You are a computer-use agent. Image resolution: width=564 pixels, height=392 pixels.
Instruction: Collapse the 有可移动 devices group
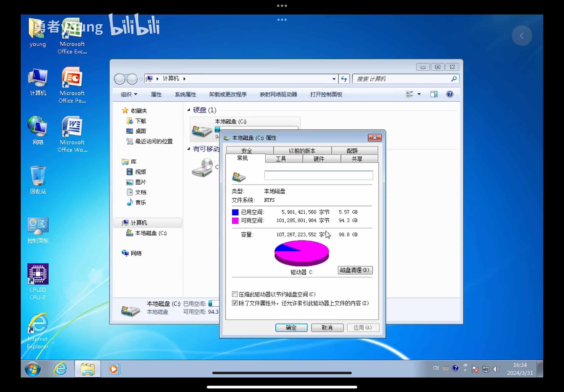coord(189,149)
